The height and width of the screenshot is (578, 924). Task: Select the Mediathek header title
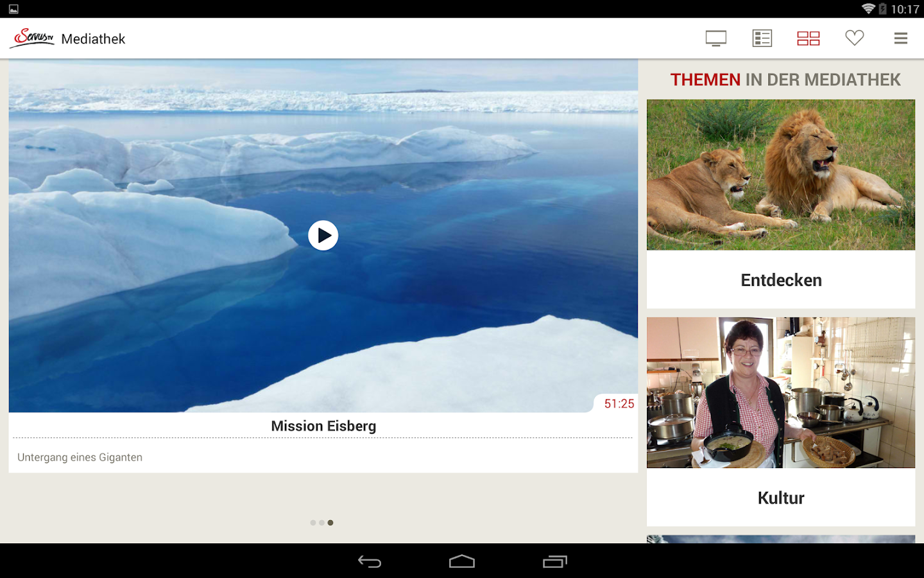click(x=92, y=39)
